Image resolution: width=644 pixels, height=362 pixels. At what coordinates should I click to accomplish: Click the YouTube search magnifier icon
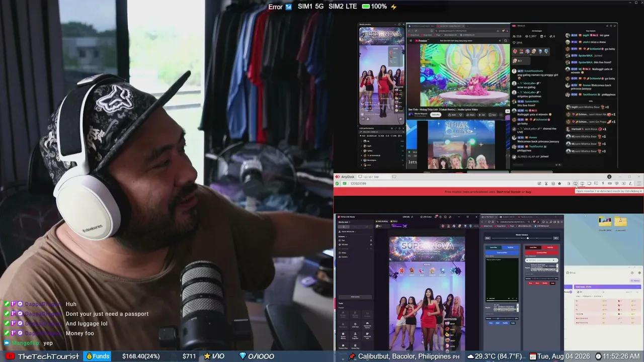coord(505,41)
